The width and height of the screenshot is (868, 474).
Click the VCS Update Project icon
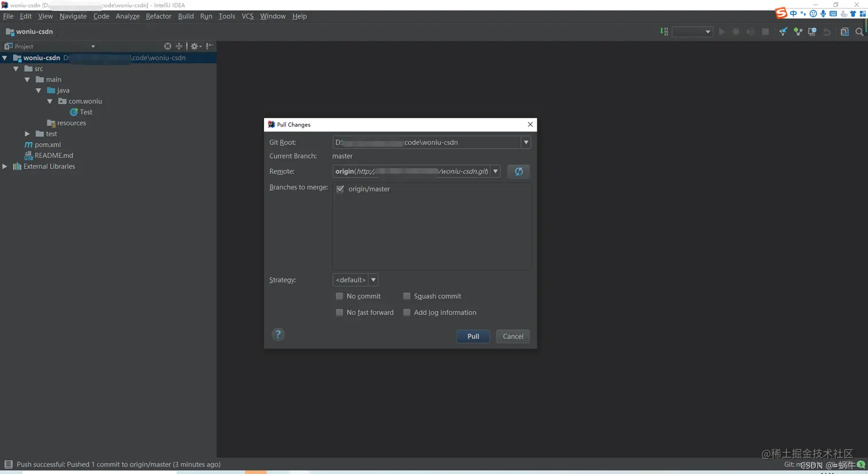783,32
